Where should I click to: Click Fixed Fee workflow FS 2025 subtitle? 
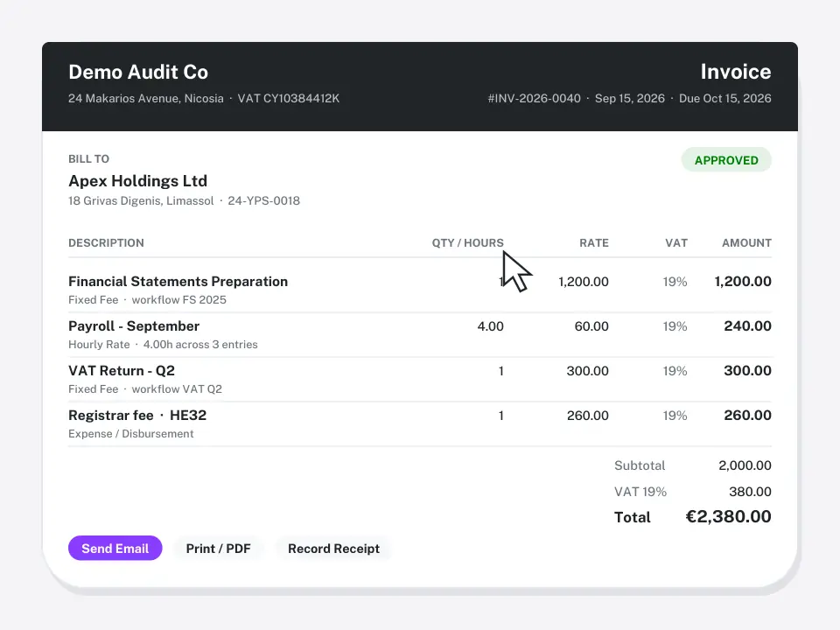tap(147, 300)
